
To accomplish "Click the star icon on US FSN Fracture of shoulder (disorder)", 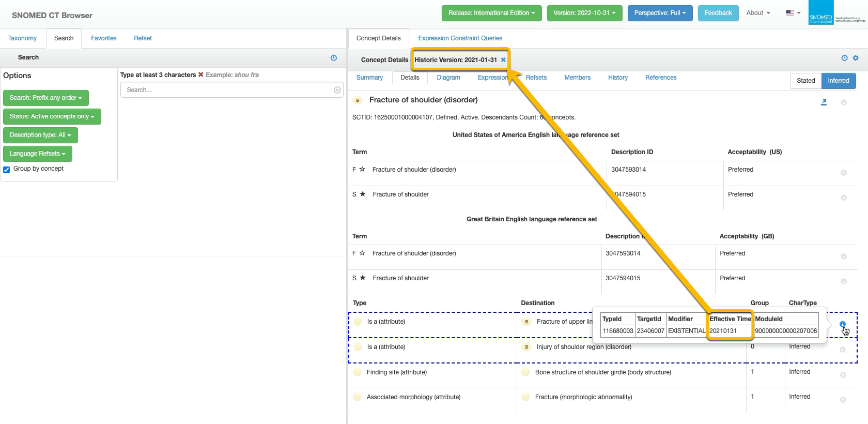I will click(x=362, y=169).
